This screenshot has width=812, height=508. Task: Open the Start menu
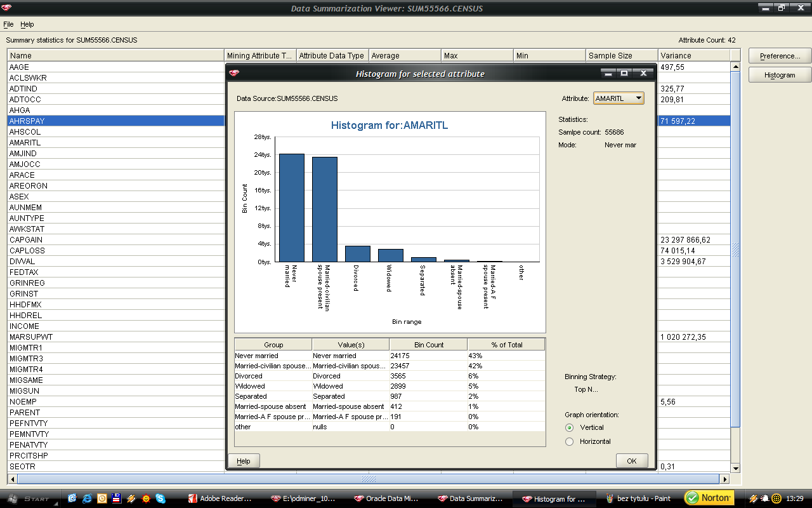pyautogui.click(x=29, y=498)
